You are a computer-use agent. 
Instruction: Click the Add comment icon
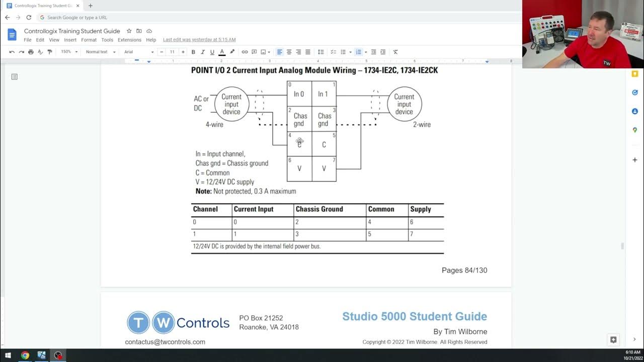click(254, 52)
